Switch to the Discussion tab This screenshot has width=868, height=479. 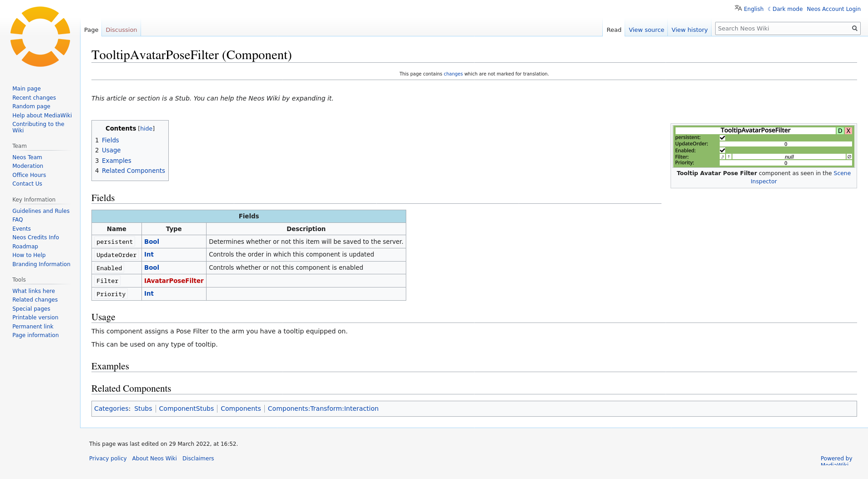pyautogui.click(x=121, y=30)
